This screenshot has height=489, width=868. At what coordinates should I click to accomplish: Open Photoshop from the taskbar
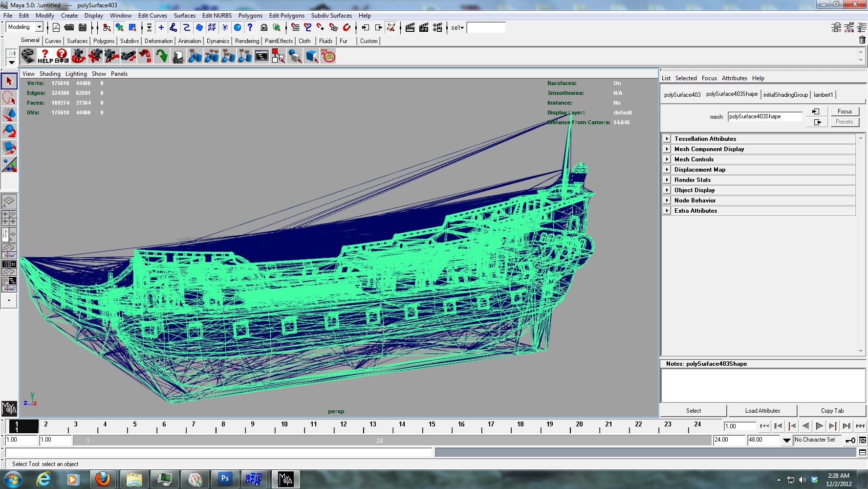[x=225, y=479]
